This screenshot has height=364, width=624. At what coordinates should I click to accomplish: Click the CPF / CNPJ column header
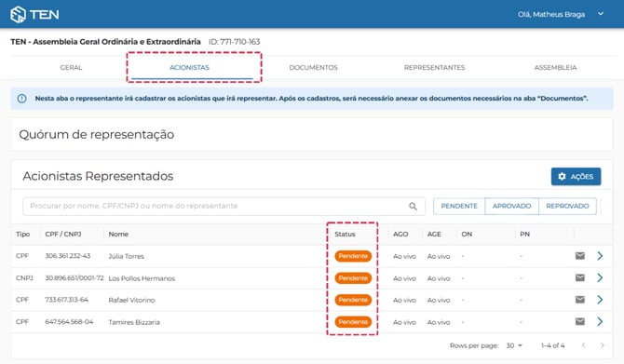click(x=63, y=234)
